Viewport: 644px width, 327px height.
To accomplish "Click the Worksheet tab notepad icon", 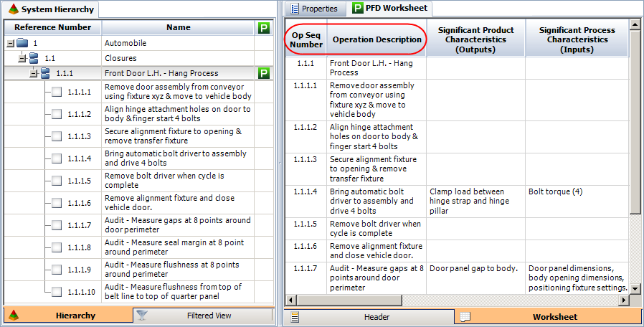I will coord(465,316).
